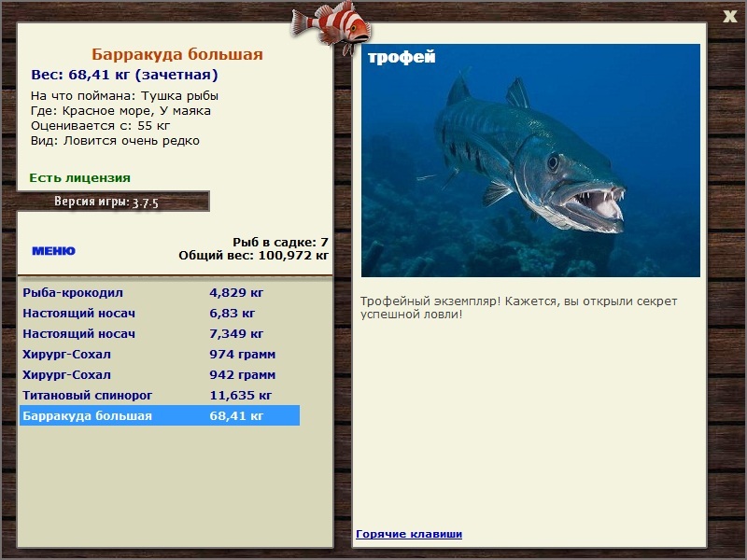
Task: Click the Оценивается с: 55 кг line
Action: click(100, 126)
